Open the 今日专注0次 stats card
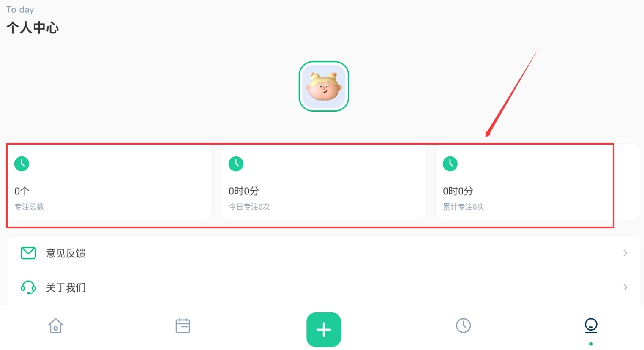This screenshot has height=350, width=644. 324,183
